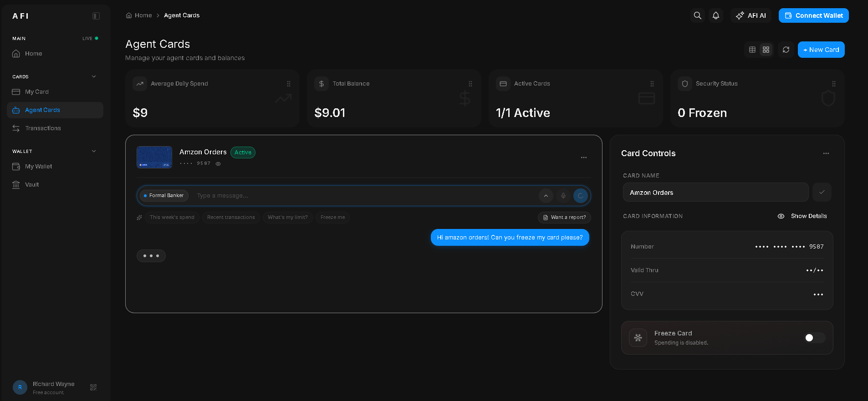Click the Valid Thru row

coord(727,270)
